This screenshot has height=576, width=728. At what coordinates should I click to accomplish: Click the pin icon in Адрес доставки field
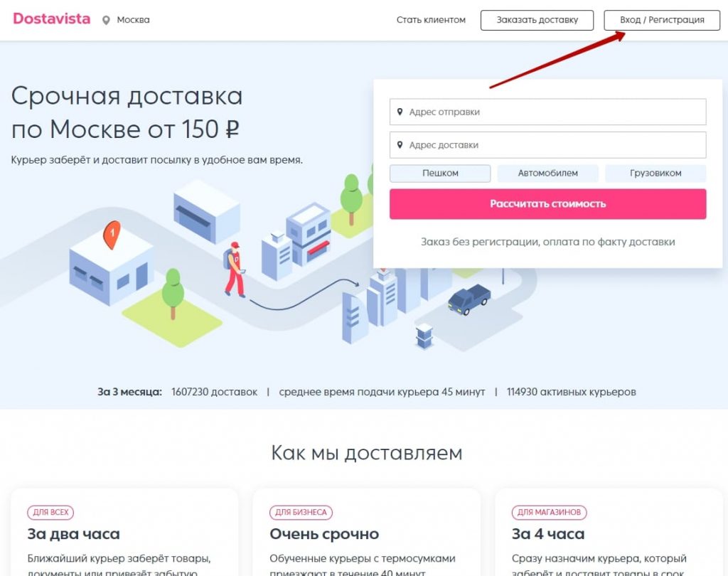400,145
